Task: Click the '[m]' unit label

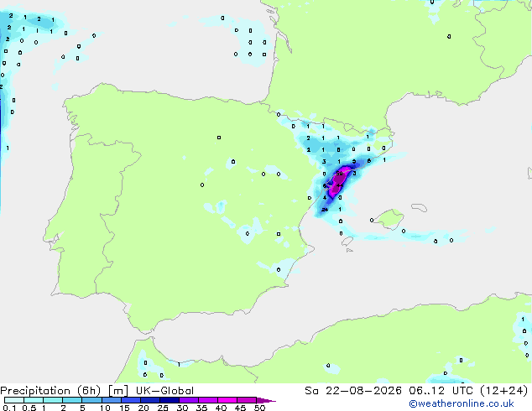Action: (117, 391)
